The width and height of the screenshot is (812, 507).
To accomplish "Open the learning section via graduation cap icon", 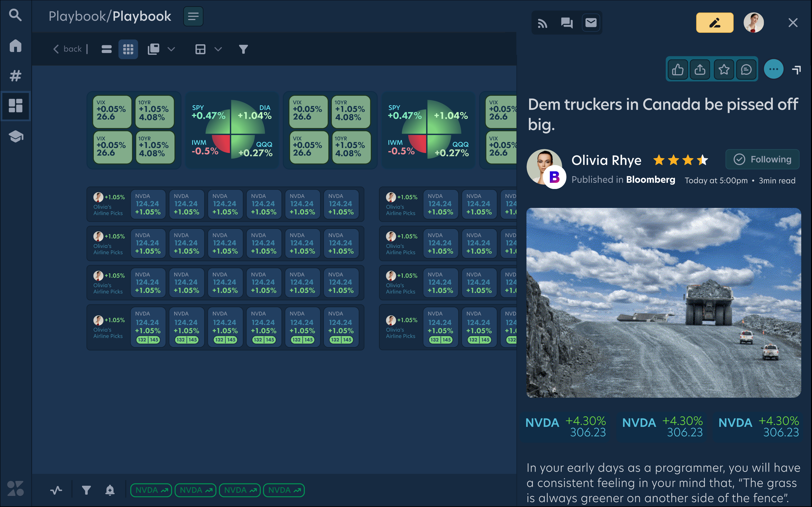I will 15,137.
